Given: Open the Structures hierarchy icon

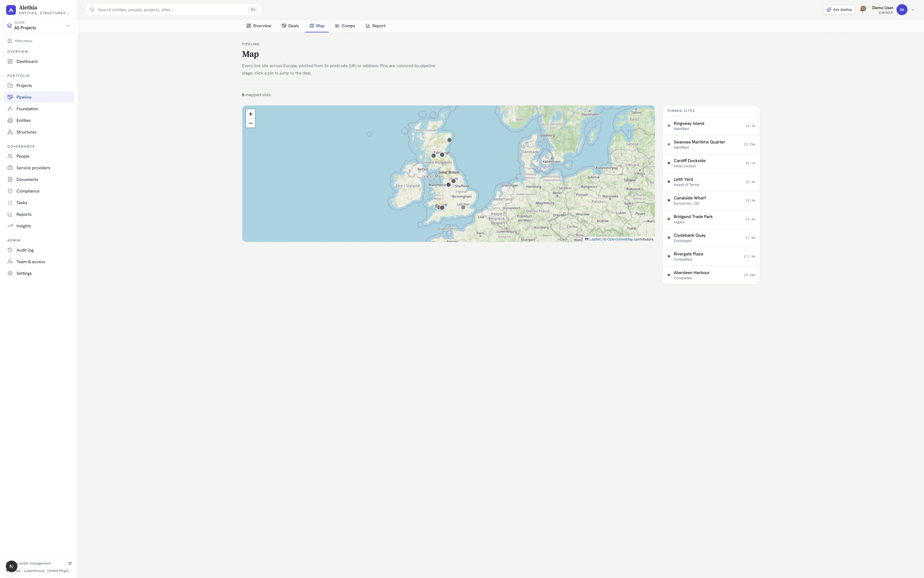Looking at the screenshot, I should (x=10, y=132).
